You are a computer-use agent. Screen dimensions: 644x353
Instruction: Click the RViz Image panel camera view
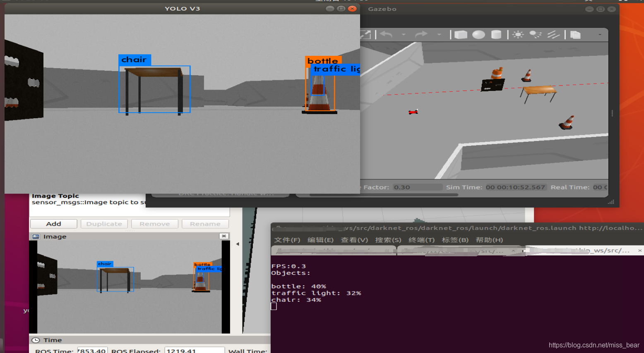point(130,287)
